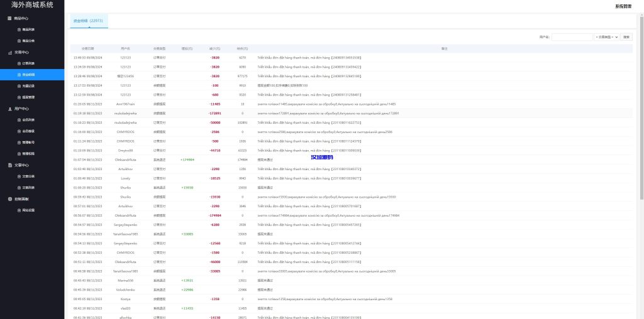Viewport: 644px width, 319px height.
Task: Click the 控制面板 gear icon in sidebar
Action: pyautogui.click(x=9, y=199)
